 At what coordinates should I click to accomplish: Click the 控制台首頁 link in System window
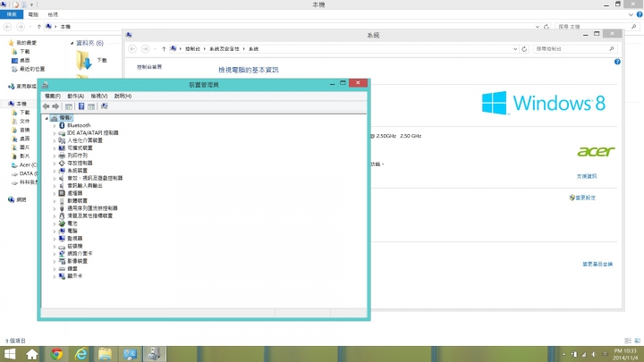coord(149,67)
